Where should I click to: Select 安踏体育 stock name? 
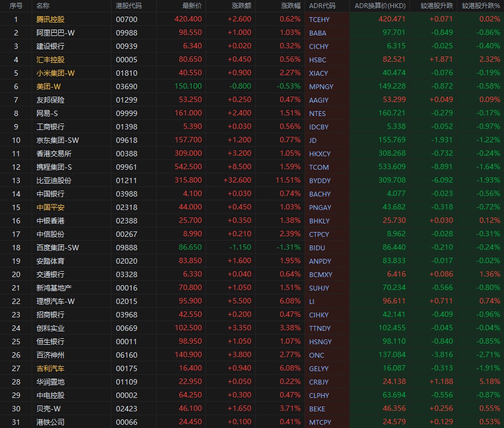(50, 261)
